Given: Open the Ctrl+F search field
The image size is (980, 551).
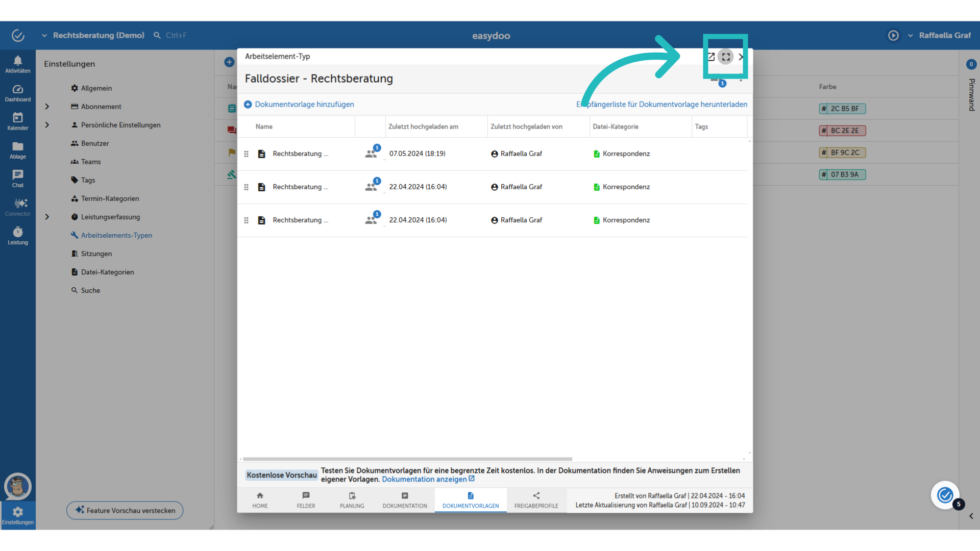Looking at the screenshot, I should click(171, 35).
